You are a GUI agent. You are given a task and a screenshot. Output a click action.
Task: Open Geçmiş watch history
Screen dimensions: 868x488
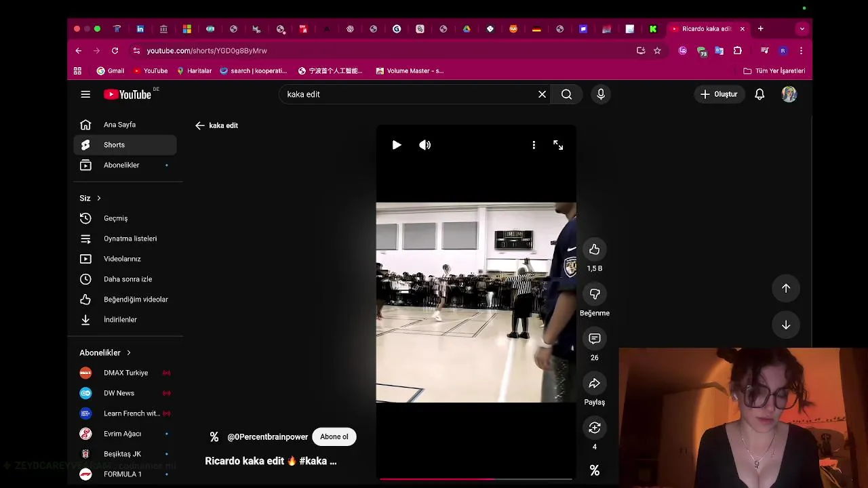point(125,218)
